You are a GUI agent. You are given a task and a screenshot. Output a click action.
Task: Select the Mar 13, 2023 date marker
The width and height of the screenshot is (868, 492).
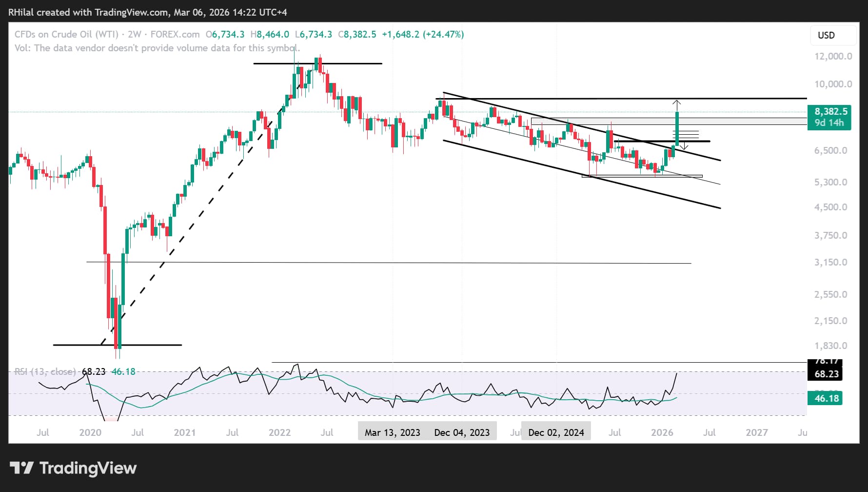(x=393, y=432)
